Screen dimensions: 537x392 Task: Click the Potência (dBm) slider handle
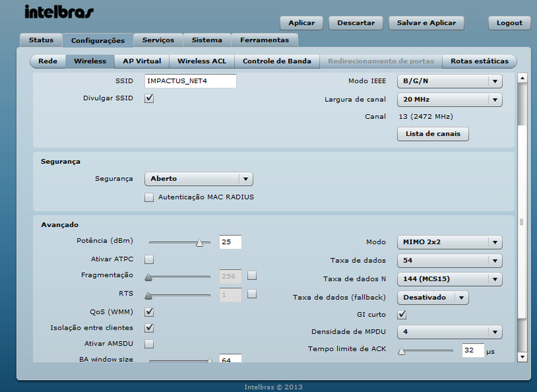(x=199, y=243)
